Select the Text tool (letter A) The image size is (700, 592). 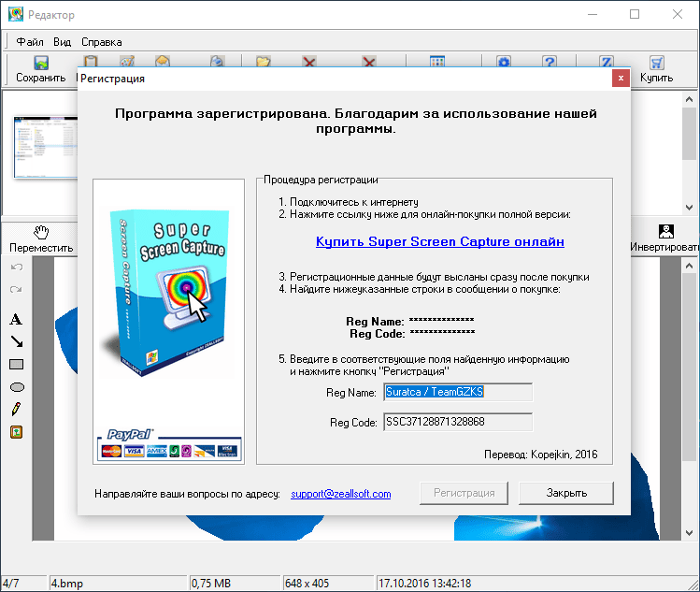pyautogui.click(x=16, y=320)
